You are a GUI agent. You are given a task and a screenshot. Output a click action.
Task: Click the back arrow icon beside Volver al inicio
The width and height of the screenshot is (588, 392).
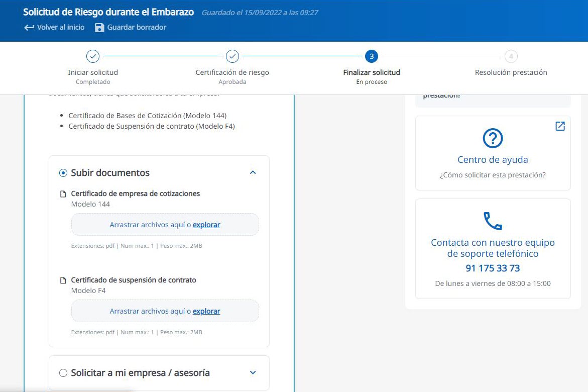coord(29,27)
